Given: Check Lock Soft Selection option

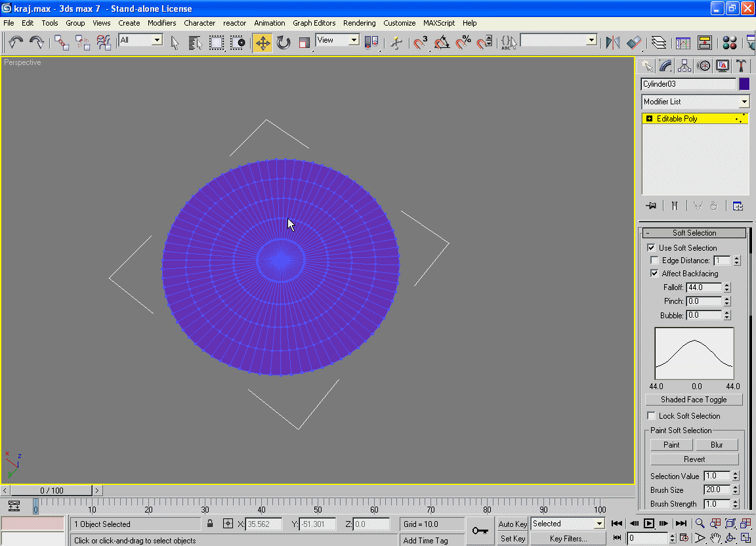Looking at the screenshot, I should (x=651, y=416).
